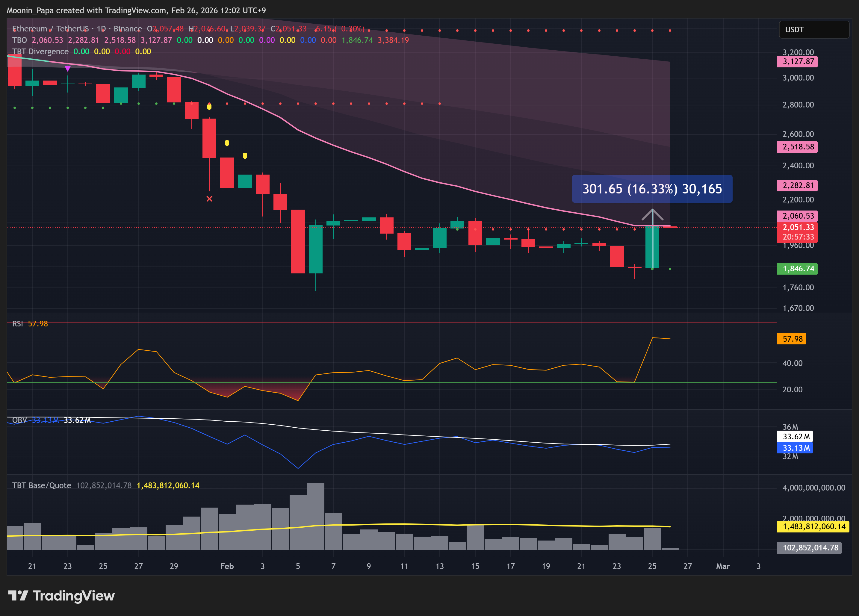Click the red 2,051.33 current price label
Screen dimensions: 859x616
click(798, 228)
